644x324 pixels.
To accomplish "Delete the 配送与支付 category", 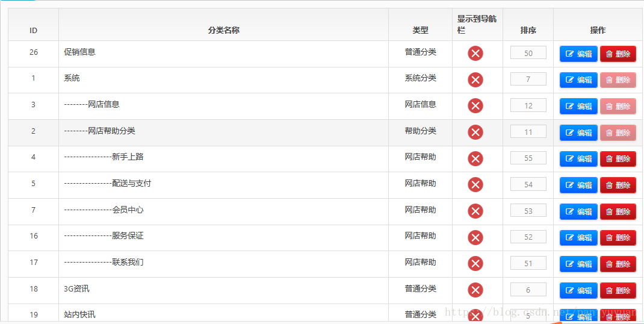I will 618,185.
